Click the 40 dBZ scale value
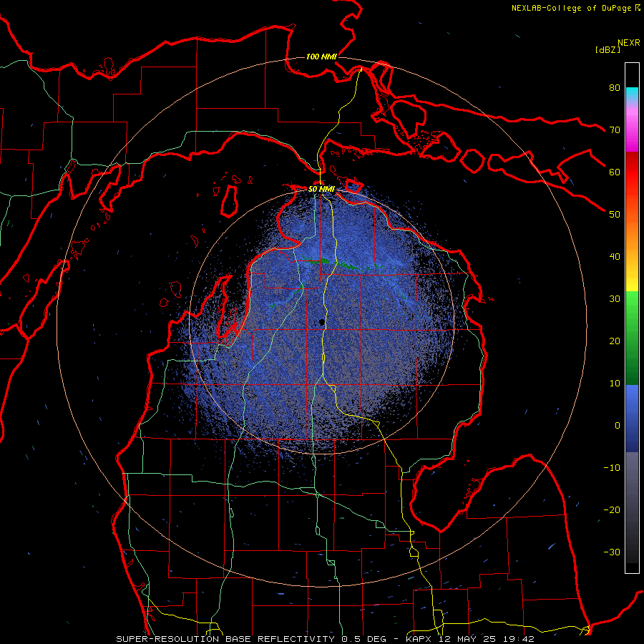 615,257
